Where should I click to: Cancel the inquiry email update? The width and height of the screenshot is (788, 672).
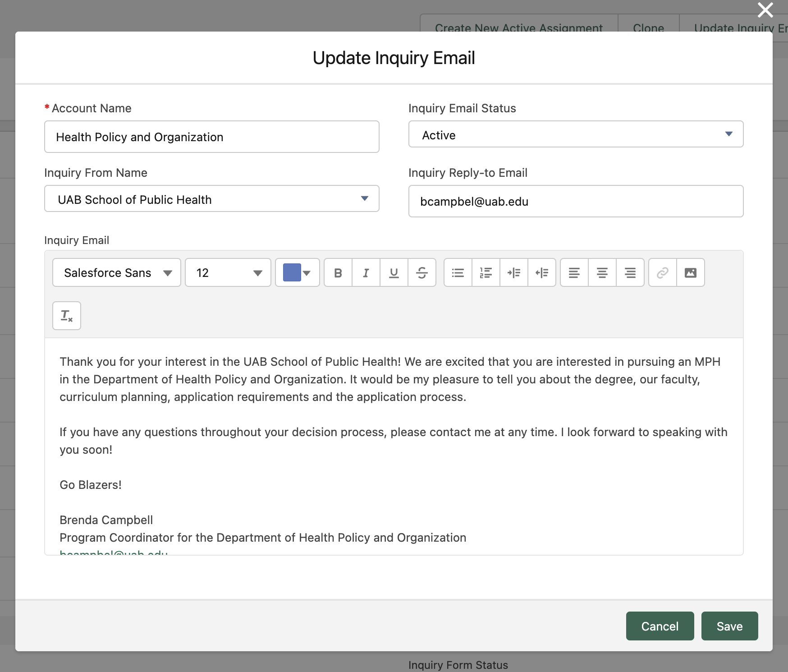coord(660,626)
